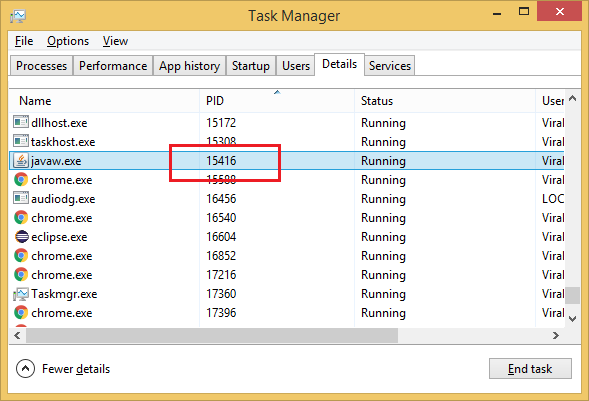Click PID value 16604

click(221, 237)
